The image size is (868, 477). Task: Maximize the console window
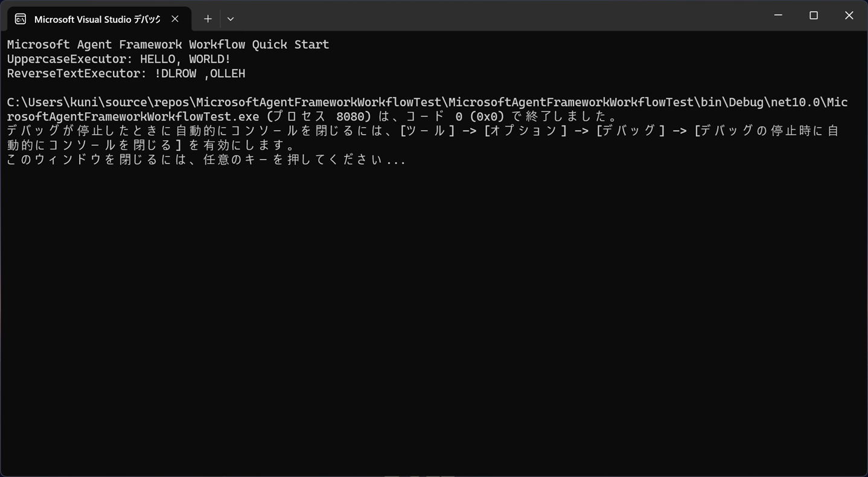pos(814,16)
